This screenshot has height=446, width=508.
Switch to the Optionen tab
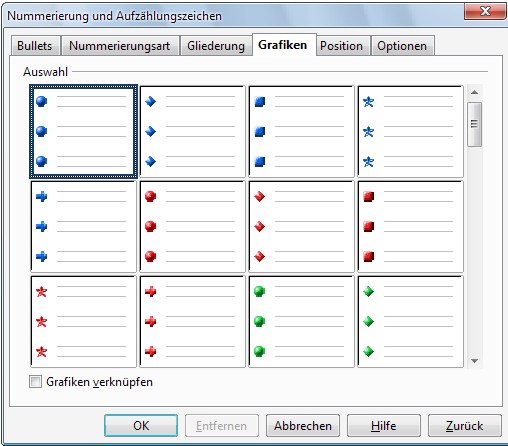[402, 46]
